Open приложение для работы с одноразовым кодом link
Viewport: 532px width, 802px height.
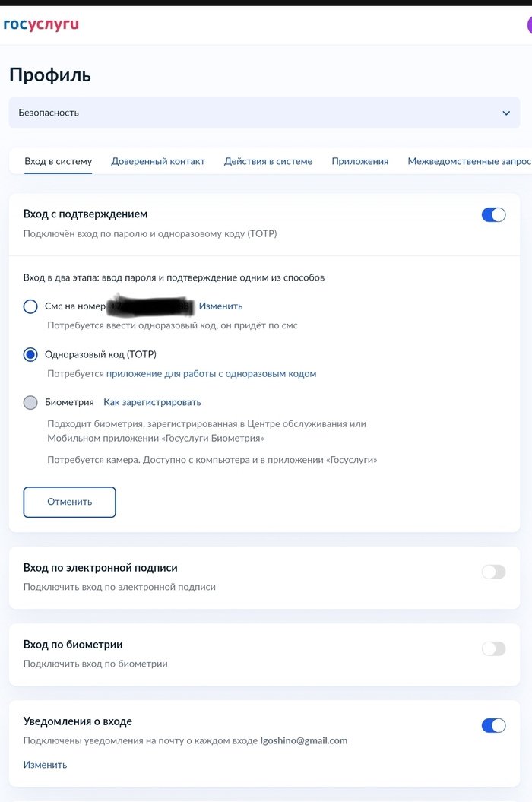(211, 374)
